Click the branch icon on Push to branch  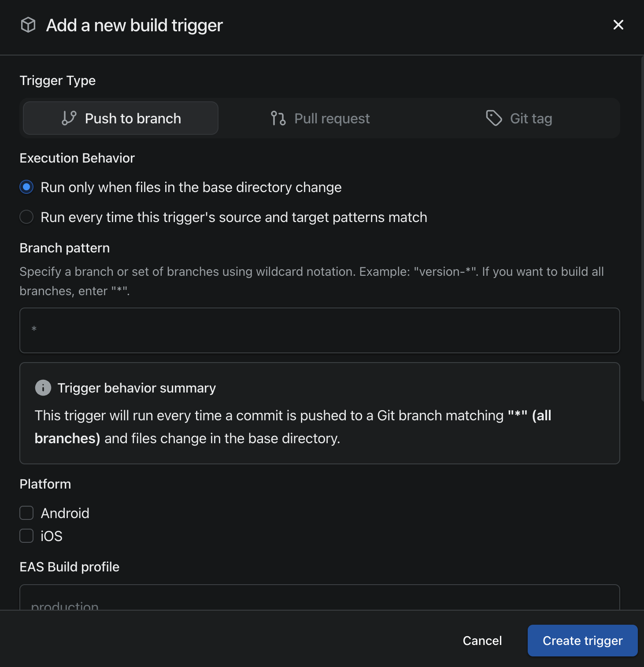click(69, 118)
